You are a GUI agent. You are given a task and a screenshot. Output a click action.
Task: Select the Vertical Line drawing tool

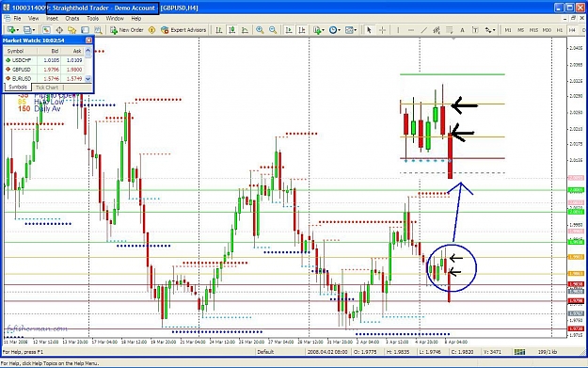point(398,30)
